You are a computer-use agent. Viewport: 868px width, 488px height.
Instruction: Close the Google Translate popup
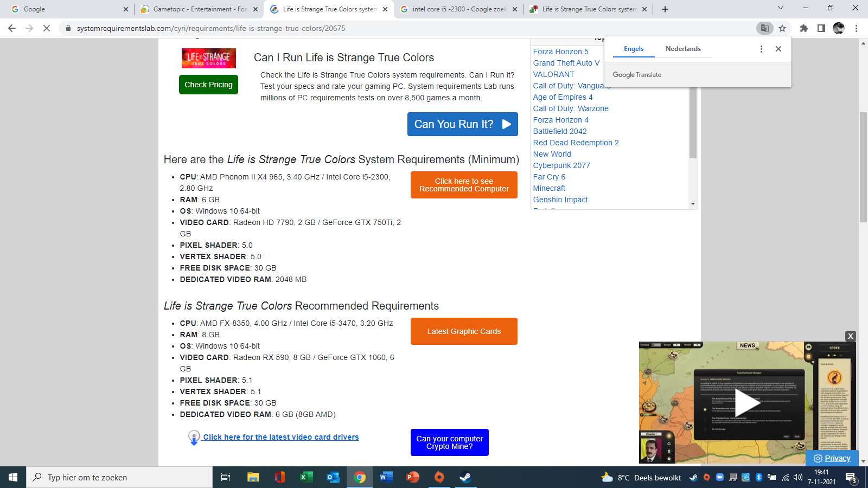pos(778,49)
